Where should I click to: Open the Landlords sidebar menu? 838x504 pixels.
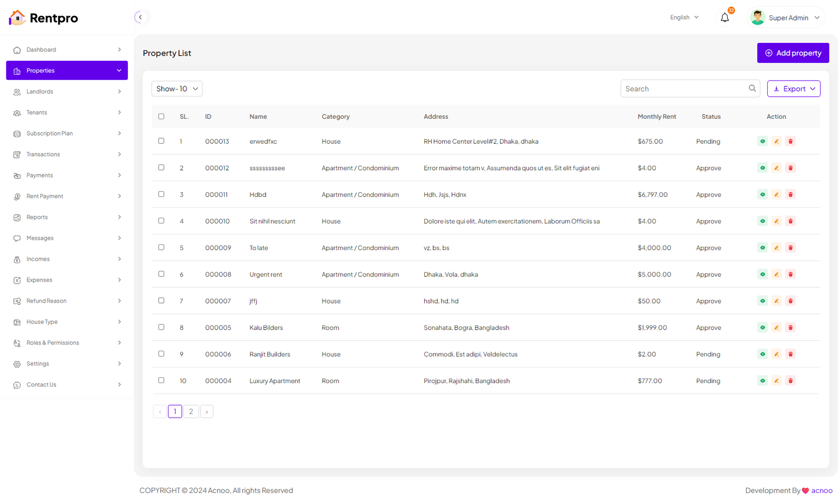[x=67, y=92]
